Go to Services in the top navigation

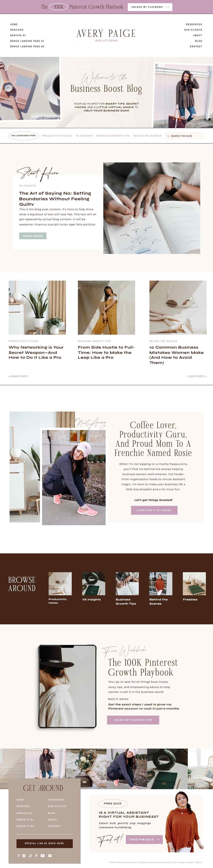[x=17, y=30]
